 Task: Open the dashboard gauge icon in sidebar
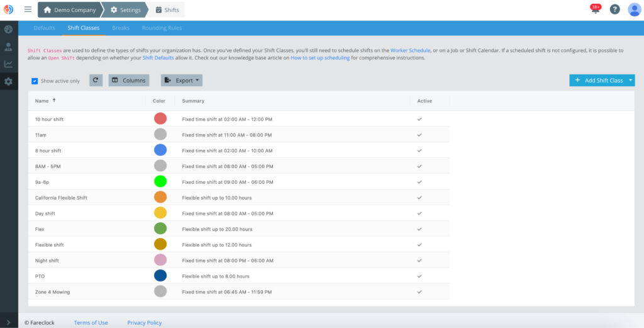coord(9,30)
